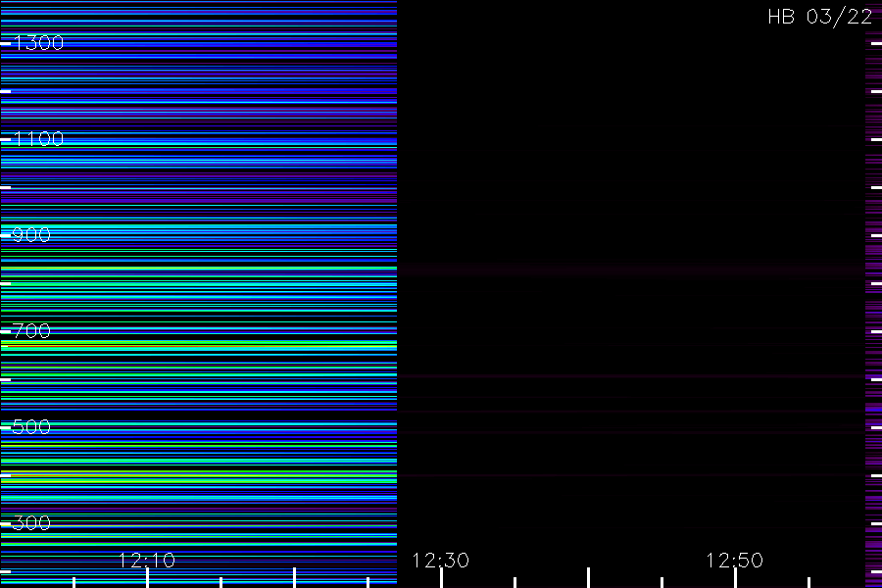Select the tick mark below 12:10
Viewport: 882px width, 588px height.
[x=147, y=578]
